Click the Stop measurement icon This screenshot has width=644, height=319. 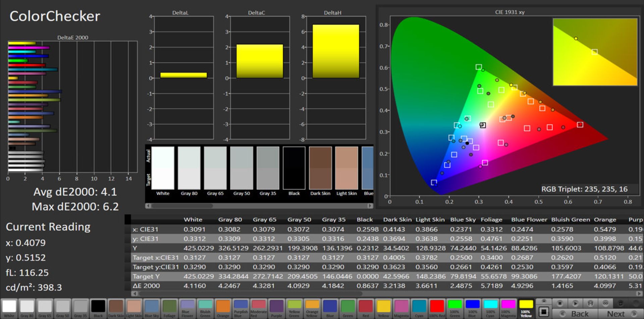pyautogui.click(x=560, y=303)
